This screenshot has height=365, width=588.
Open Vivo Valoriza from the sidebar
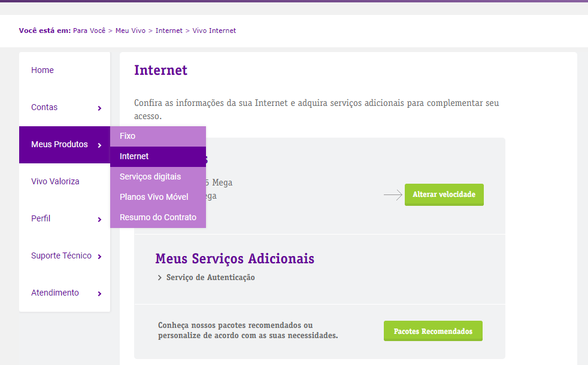pyautogui.click(x=55, y=181)
